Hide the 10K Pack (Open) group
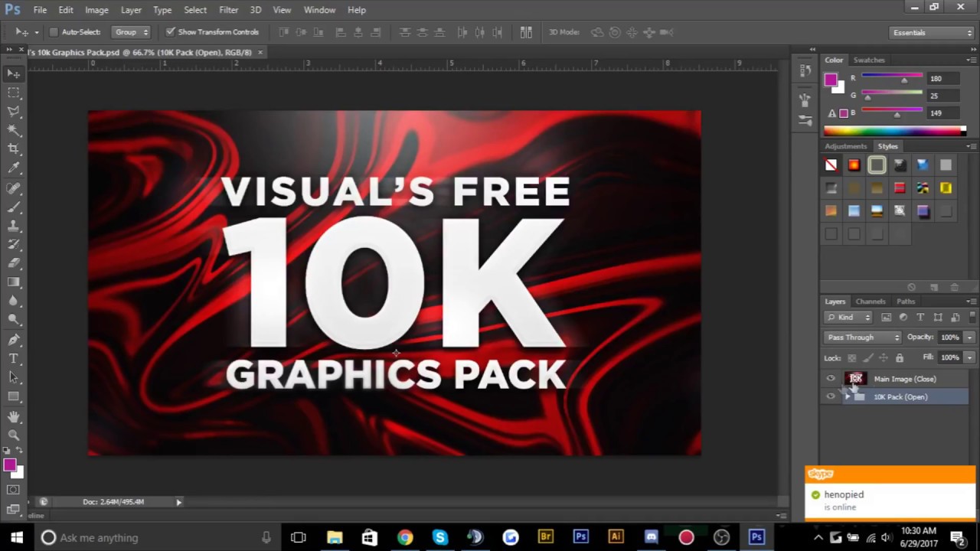 pos(831,396)
